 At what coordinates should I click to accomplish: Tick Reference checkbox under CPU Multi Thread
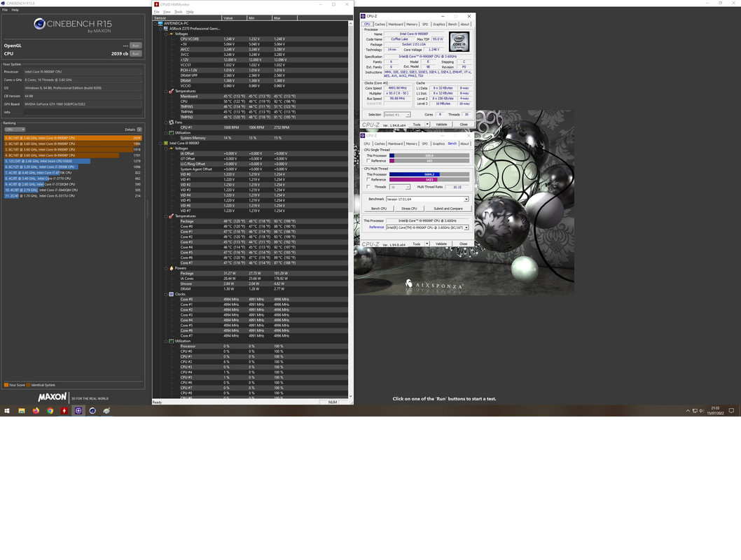pos(368,179)
